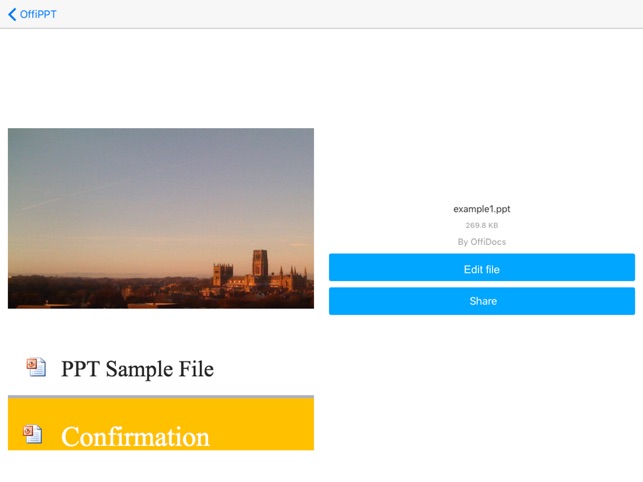This screenshot has width=643, height=482.
Task: Click the 269.8 KB file size
Action: click(x=482, y=225)
